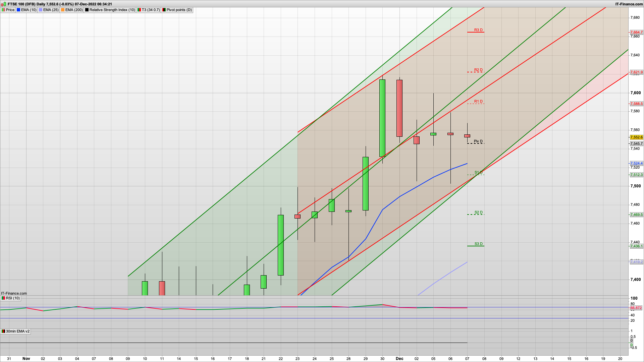Click the T3 (34 0.7) indicator icon

[138, 10]
